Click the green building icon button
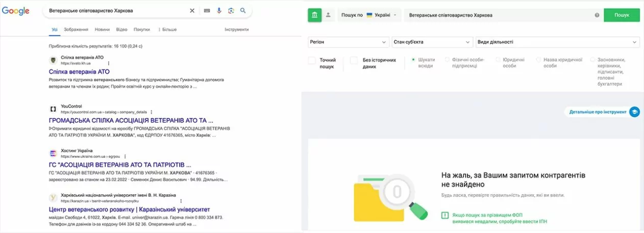644x233 pixels. pyautogui.click(x=314, y=15)
